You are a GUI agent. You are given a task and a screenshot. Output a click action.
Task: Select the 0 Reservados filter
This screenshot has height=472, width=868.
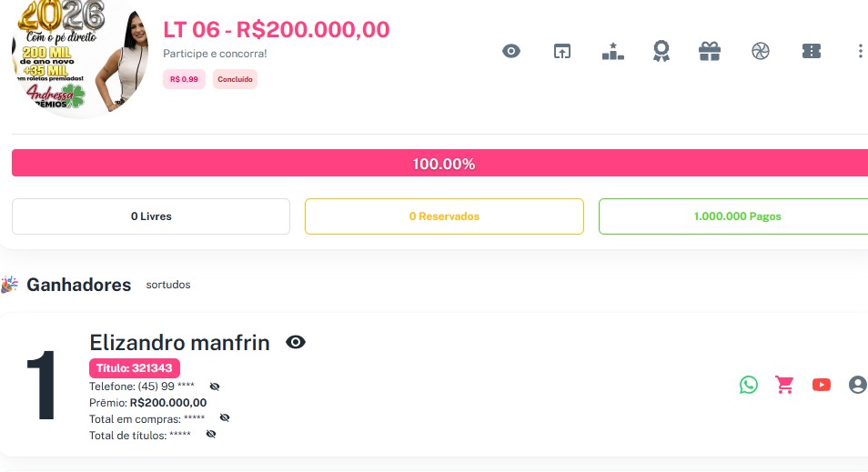444,216
